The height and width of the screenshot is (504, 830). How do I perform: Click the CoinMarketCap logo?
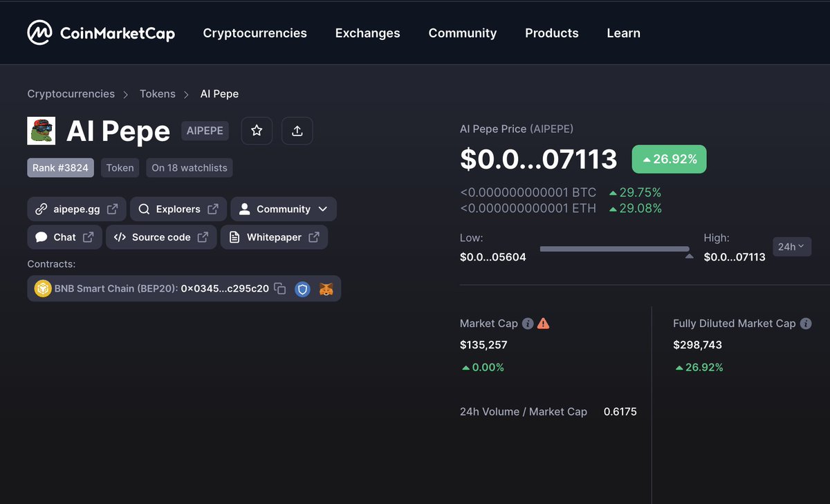point(101,32)
